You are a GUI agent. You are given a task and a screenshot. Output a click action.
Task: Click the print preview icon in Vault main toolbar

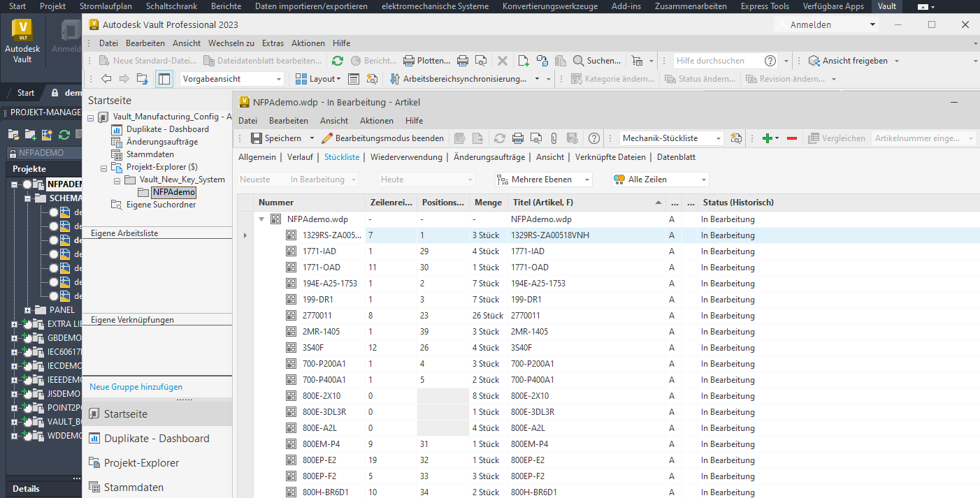tap(481, 61)
